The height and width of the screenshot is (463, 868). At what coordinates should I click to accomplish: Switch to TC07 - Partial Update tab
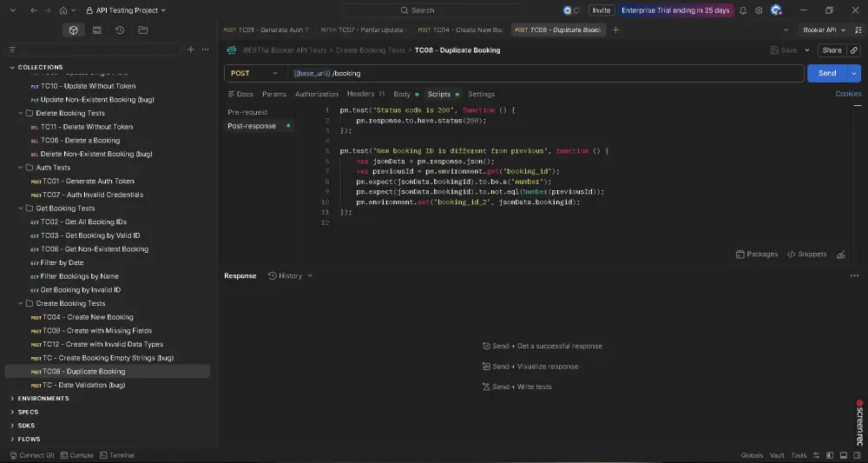pos(363,30)
